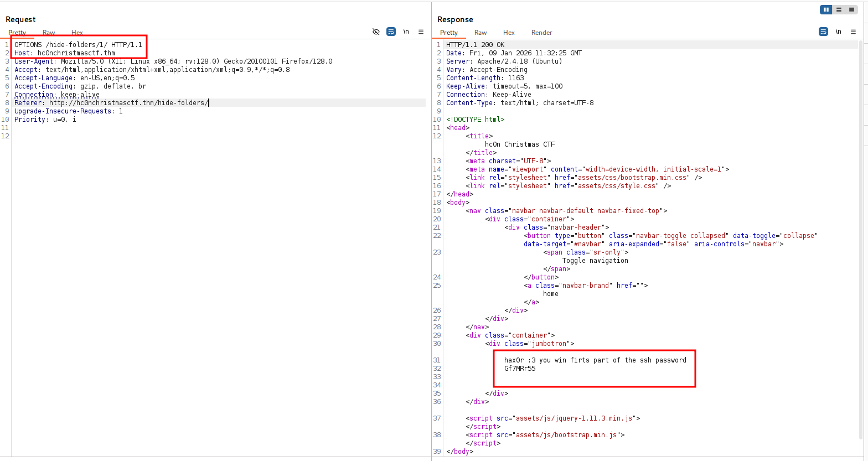
Task: Open the Request panel hamburger options menu
Action: tap(421, 32)
